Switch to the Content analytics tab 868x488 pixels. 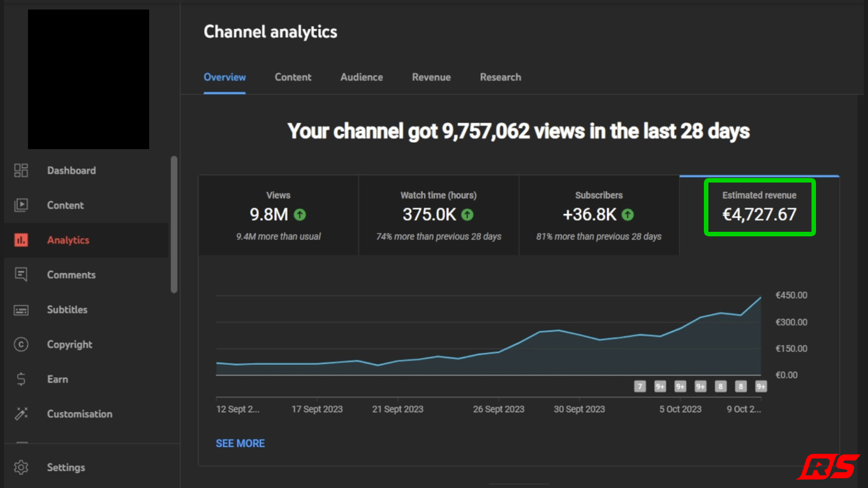click(x=293, y=77)
